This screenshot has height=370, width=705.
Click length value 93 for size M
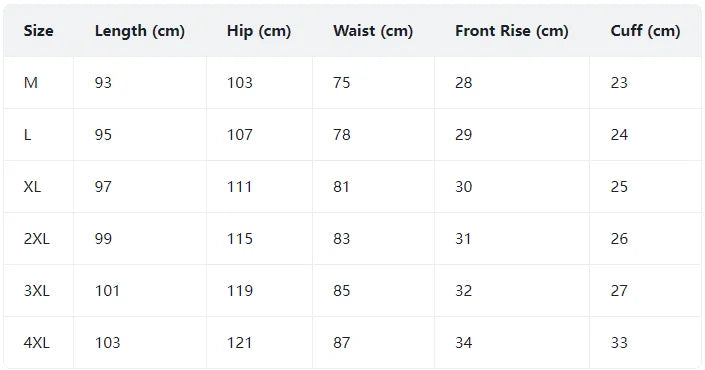click(103, 83)
